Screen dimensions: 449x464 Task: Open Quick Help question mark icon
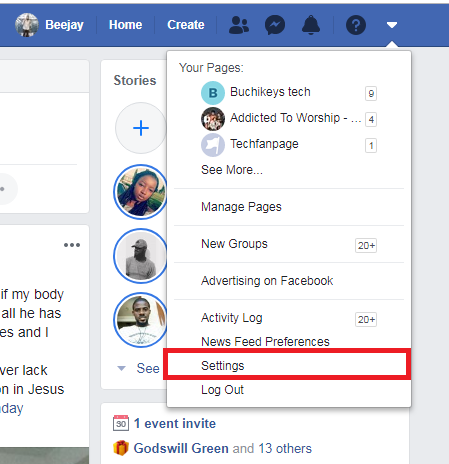356,25
